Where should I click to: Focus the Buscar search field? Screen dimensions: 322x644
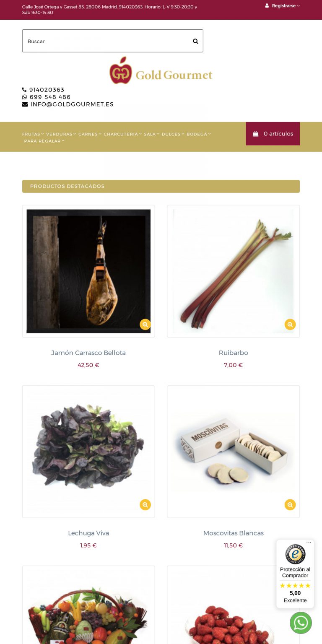click(106, 41)
